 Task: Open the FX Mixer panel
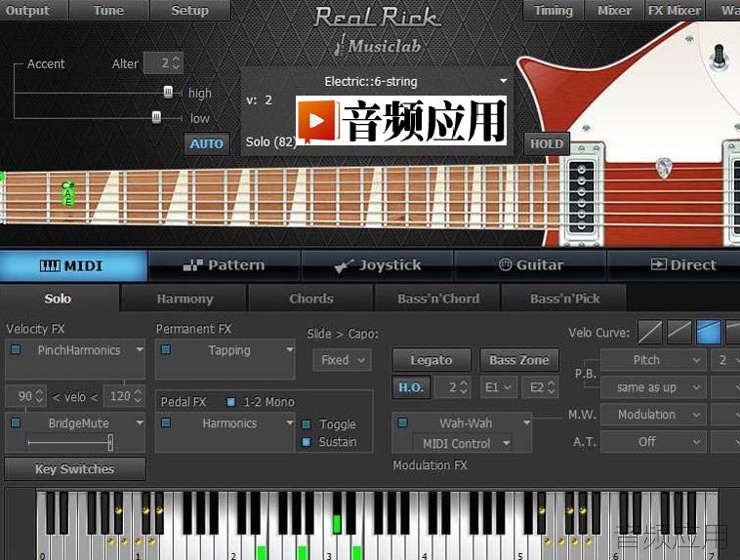[675, 10]
